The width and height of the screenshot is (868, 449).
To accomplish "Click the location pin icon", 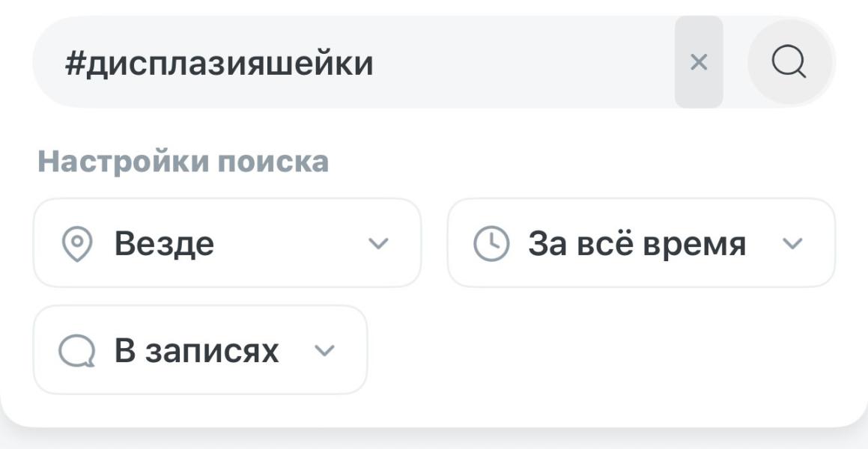I will click(x=76, y=244).
